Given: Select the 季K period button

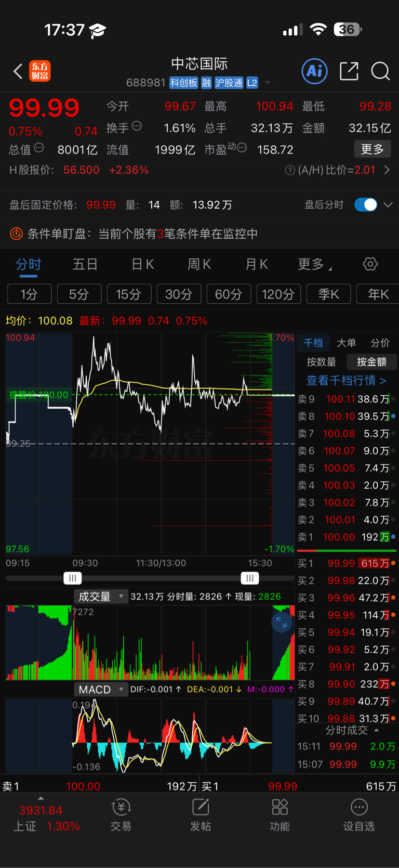Looking at the screenshot, I should [x=329, y=294].
